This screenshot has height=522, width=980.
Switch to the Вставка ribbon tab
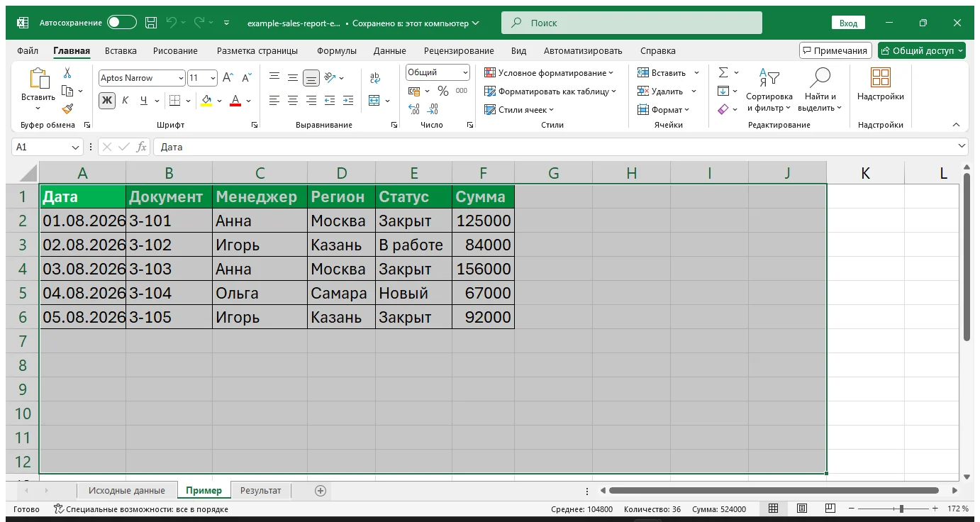121,50
